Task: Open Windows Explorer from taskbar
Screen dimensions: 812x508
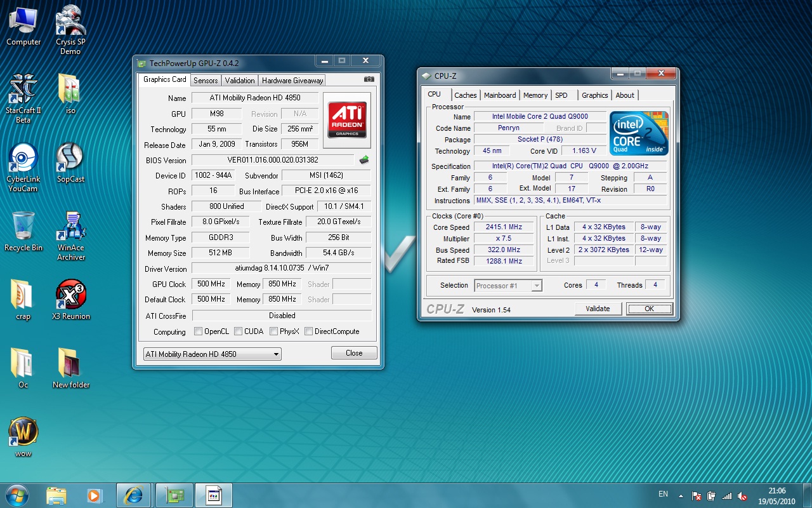Action: click(56, 495)
